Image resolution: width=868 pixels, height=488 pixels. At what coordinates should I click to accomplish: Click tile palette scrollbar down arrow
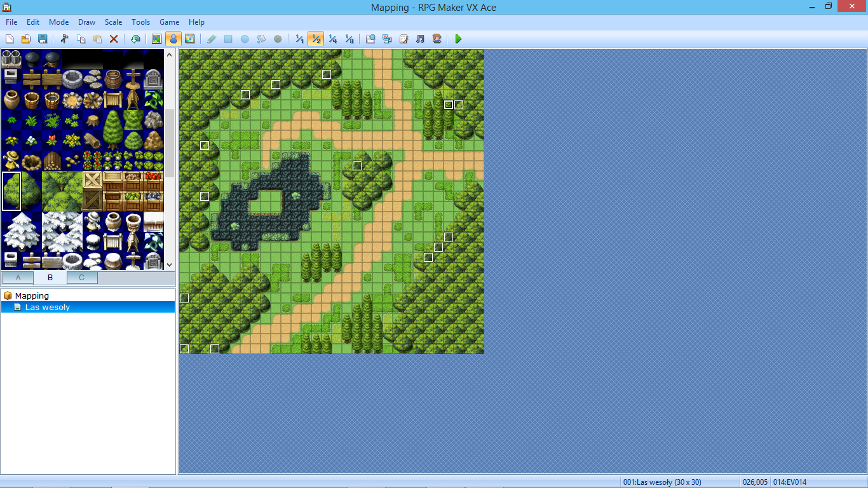point(169,265)
